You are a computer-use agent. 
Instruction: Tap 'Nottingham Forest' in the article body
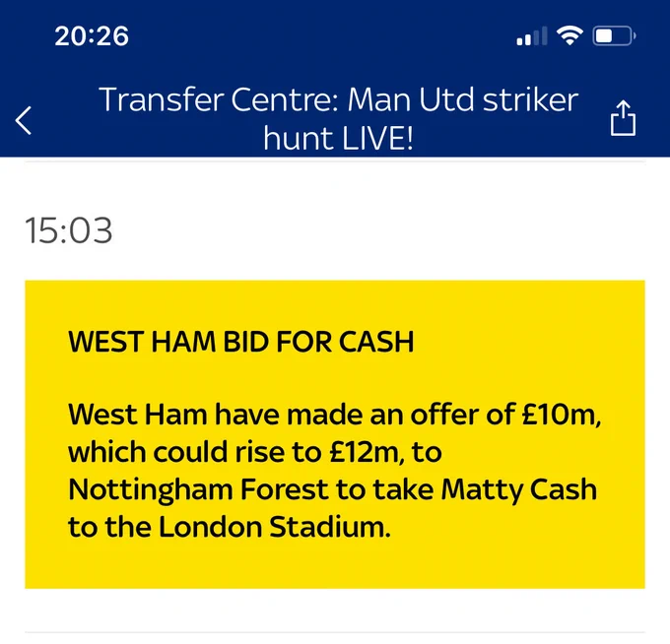coord(198,489)
